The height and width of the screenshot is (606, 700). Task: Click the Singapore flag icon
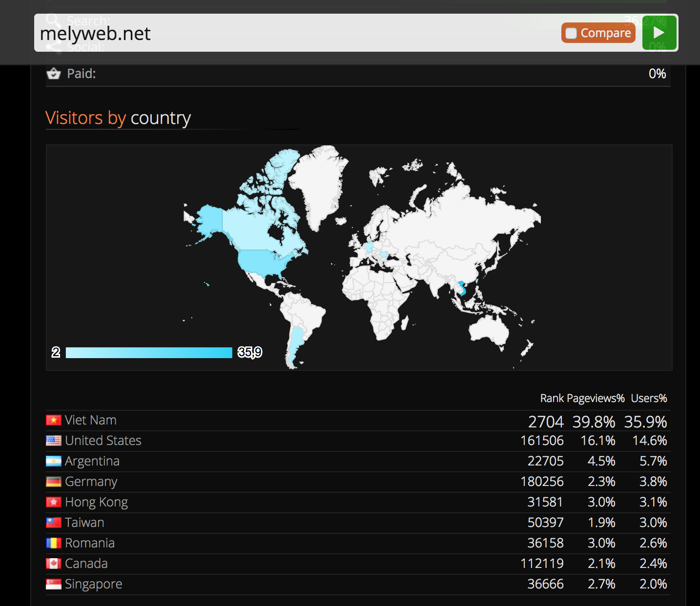(x=54, y=584)
